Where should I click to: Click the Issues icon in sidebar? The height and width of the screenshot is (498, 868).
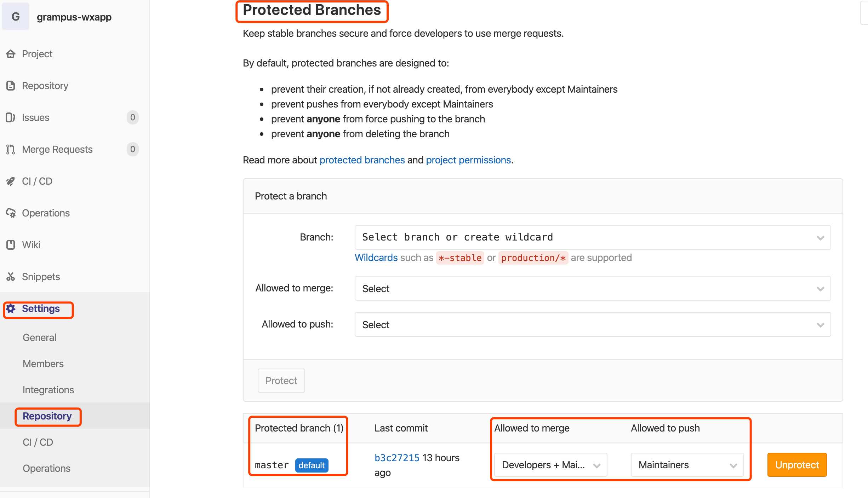click(x=10, y=117)
